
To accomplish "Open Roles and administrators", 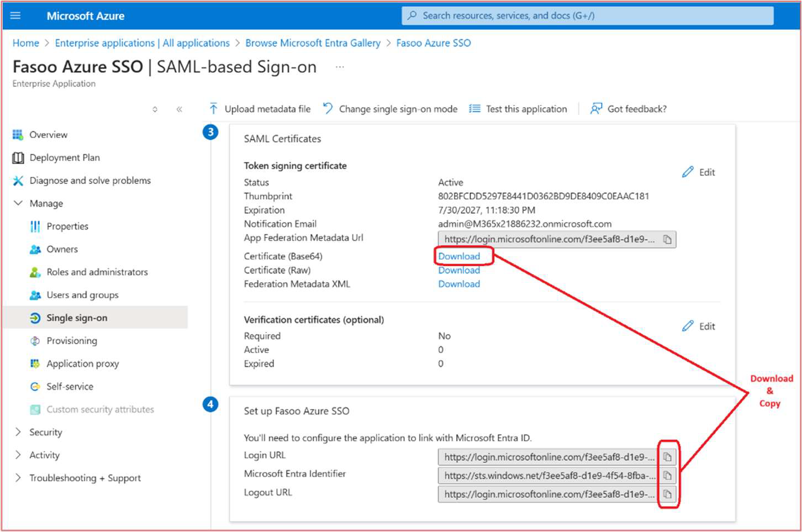I will tap(97, 272).
